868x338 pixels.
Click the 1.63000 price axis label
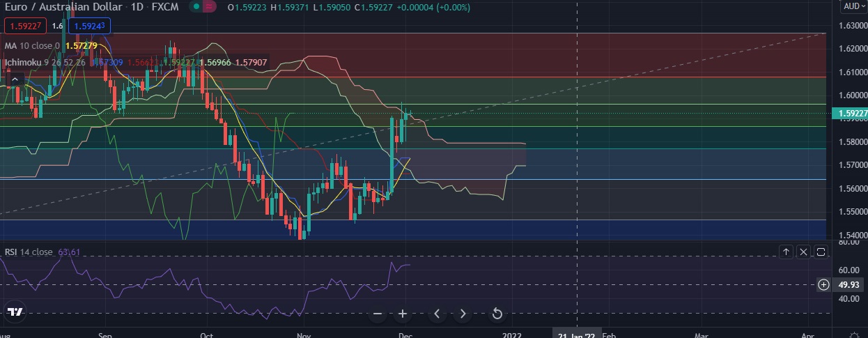coord(852,26)
